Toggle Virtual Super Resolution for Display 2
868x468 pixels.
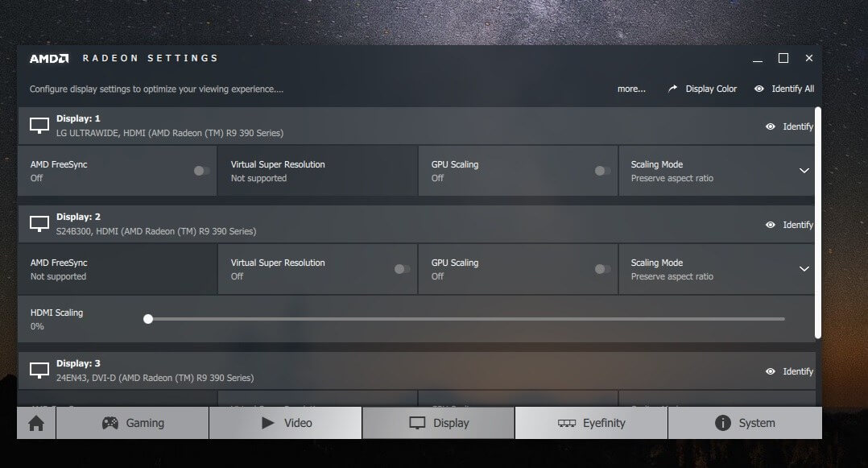(402, 269)
